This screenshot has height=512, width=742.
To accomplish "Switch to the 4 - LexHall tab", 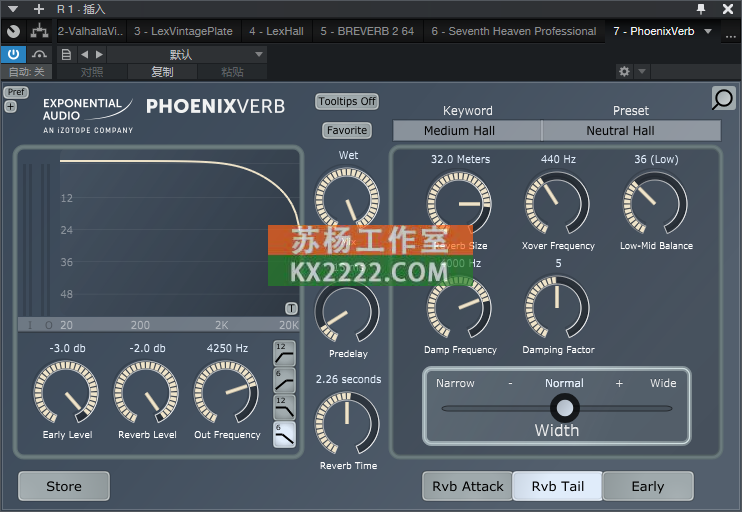I will 276,31.
